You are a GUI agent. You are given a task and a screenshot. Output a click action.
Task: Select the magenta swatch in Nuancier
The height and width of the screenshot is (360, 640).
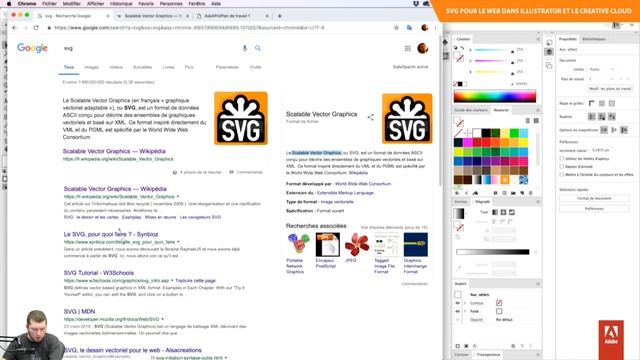click(467, 142)
